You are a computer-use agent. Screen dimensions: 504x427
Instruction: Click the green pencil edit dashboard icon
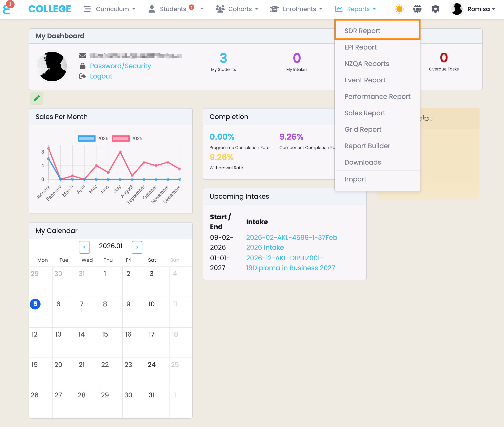[x=37, y=98]
